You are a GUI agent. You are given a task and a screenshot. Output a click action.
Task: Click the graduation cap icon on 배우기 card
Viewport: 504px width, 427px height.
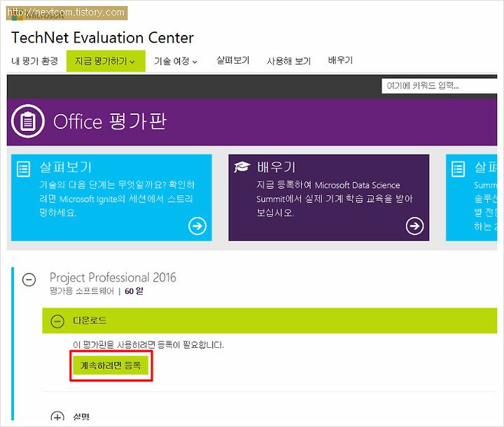click(242, 167)
